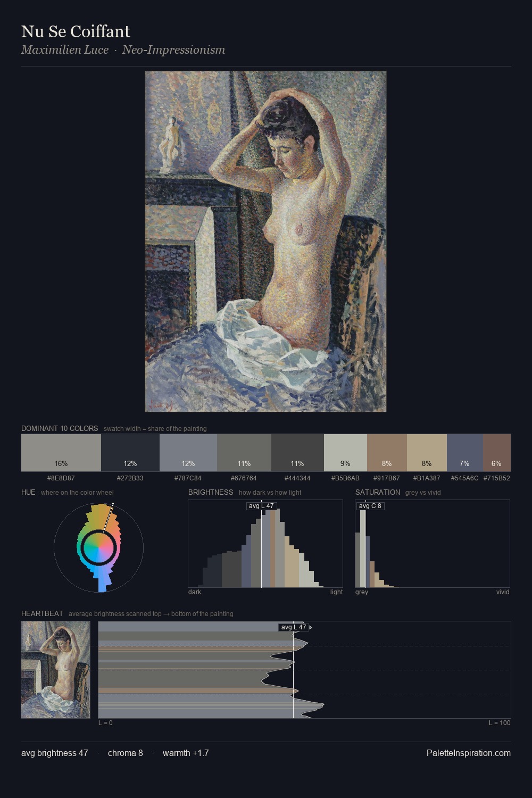This screenshot has height=798, width=532.
Task: Click 'where on the color wheel' caption
Action: (77, 493)
